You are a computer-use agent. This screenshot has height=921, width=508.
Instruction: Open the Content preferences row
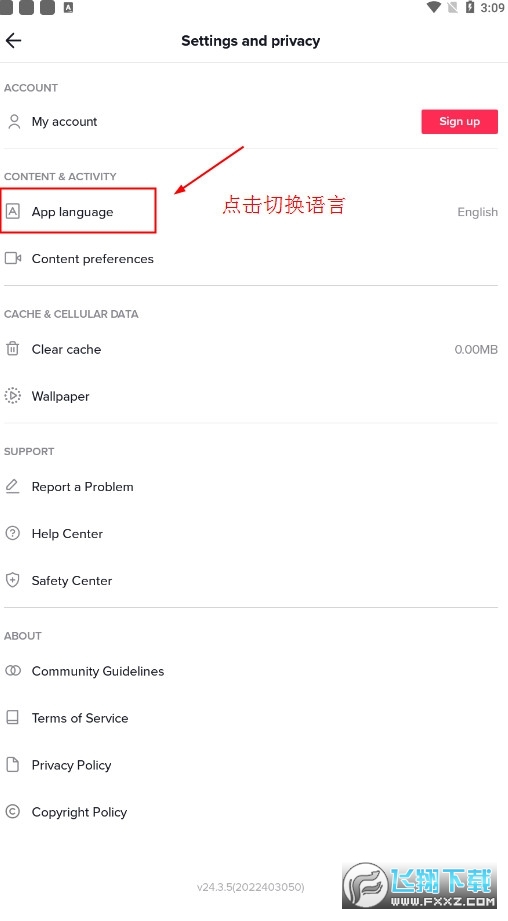click(x=254, y=258)
